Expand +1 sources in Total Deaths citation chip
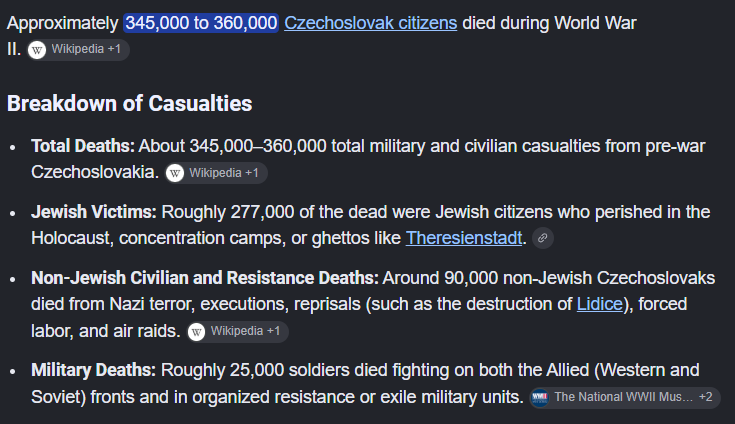 point(252,173)
